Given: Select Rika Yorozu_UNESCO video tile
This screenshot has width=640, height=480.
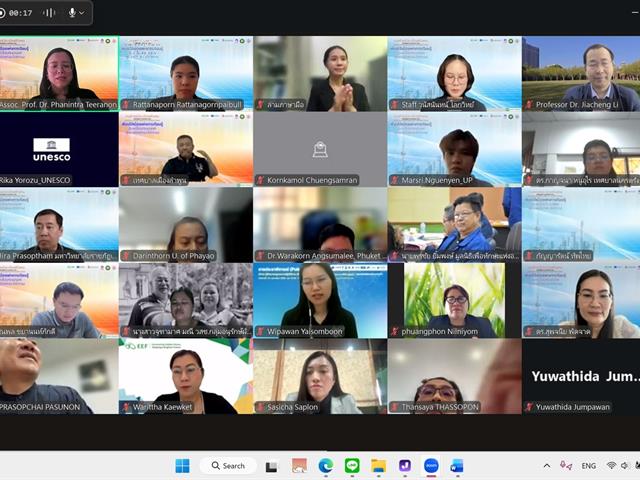Looking at the screenshot, I should click(59, 149).
